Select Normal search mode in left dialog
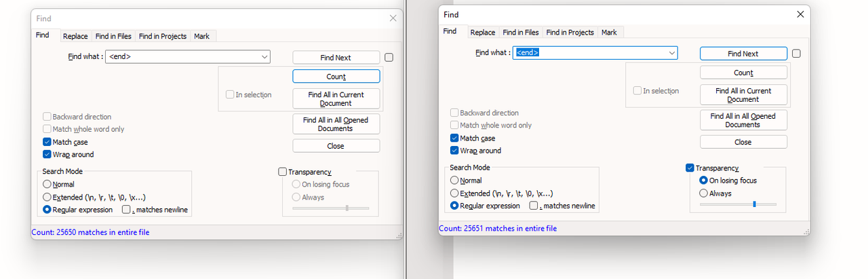The height and width of the screenshot is (279, 868). (x=47, y=184)
